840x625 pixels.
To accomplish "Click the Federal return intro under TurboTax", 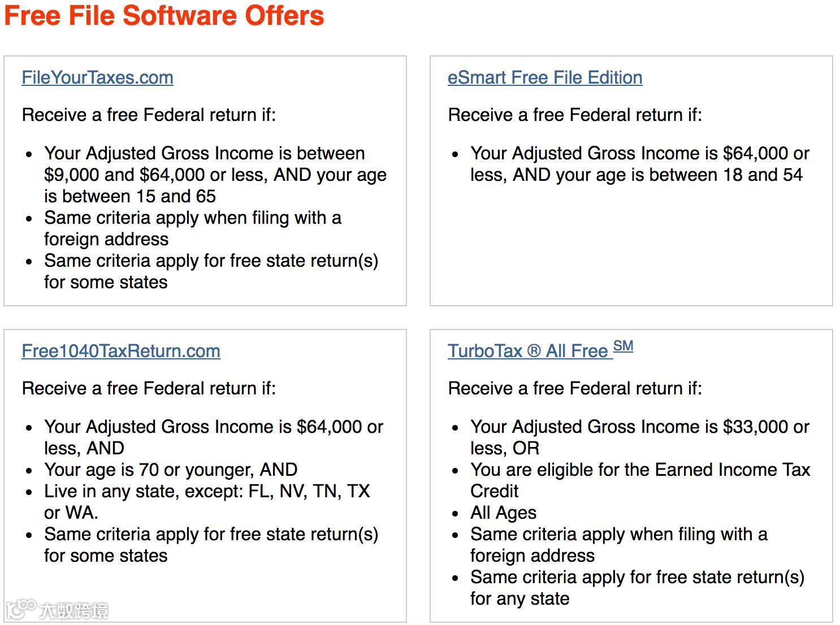I will click(574, 388).
